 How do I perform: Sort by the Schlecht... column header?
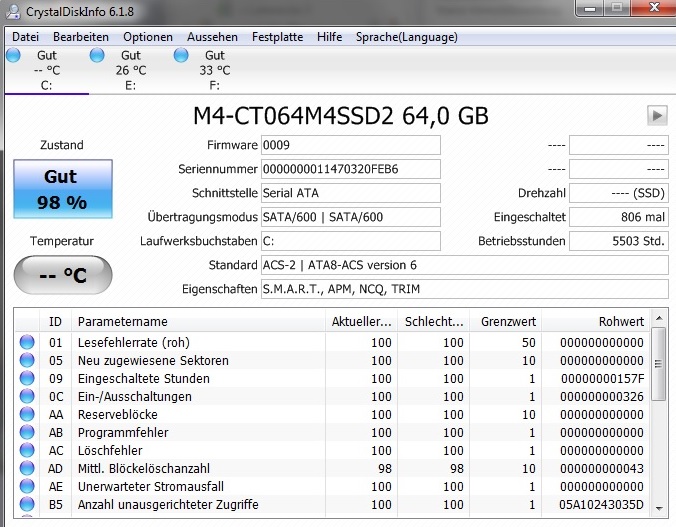[x=433, y=322]
